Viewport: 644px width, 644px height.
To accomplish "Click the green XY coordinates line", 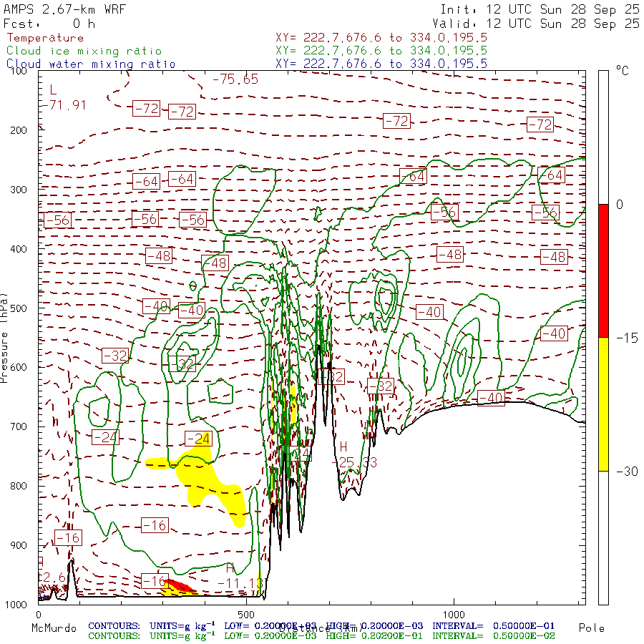I will coord(381,51).
